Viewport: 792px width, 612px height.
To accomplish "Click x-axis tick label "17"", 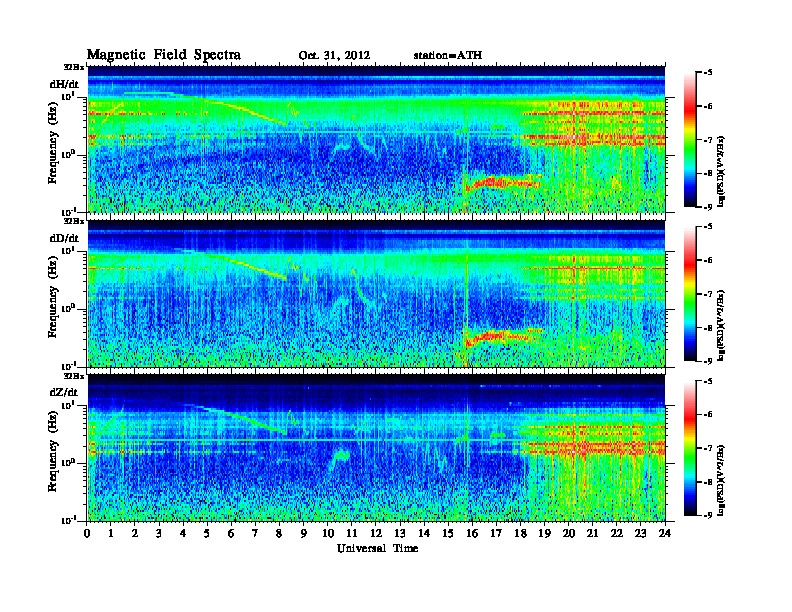I will point(497,533).
